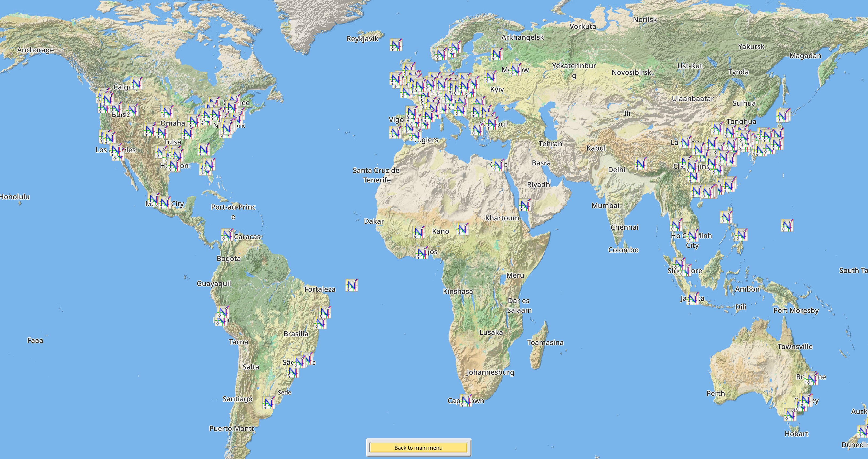The image size is (868, 459).
Task: Click the Mumbai city label
Action: click(605, 205)
